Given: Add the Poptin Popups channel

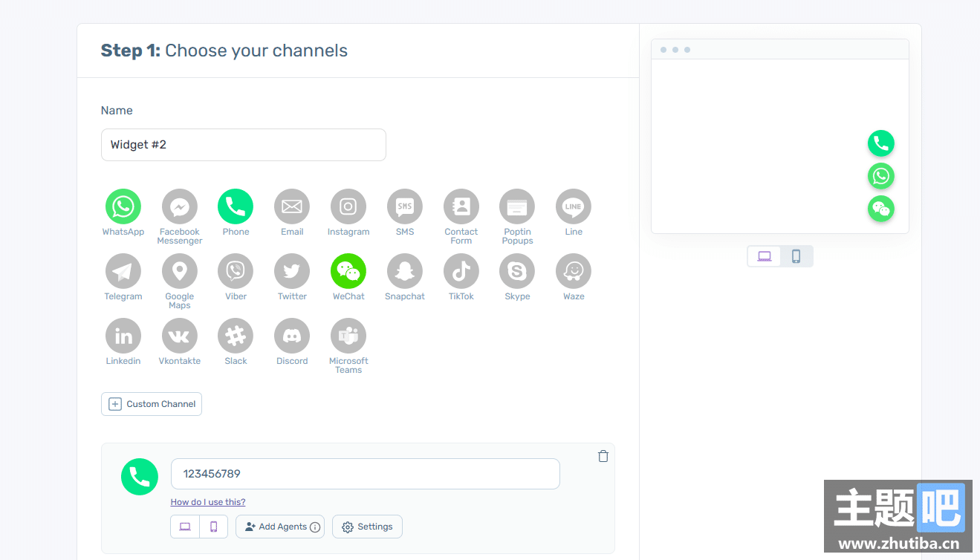Looking at the screenshot, I should tap(517, 206).
